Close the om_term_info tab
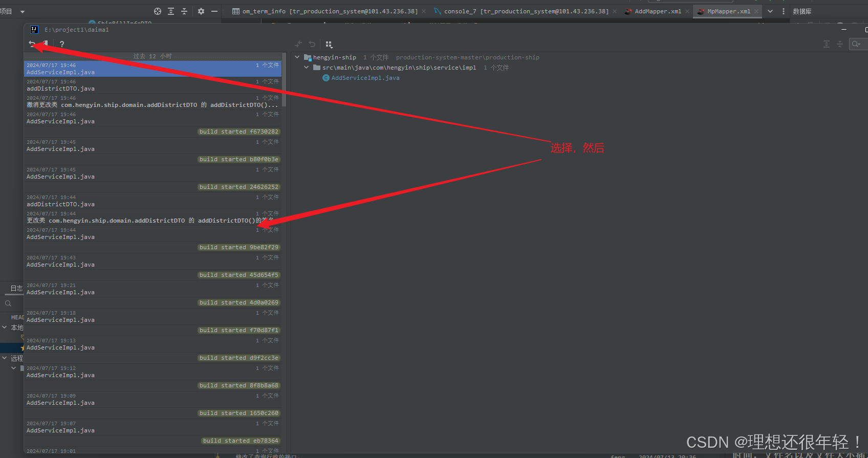The image size is (868, 458). point(424,11)
